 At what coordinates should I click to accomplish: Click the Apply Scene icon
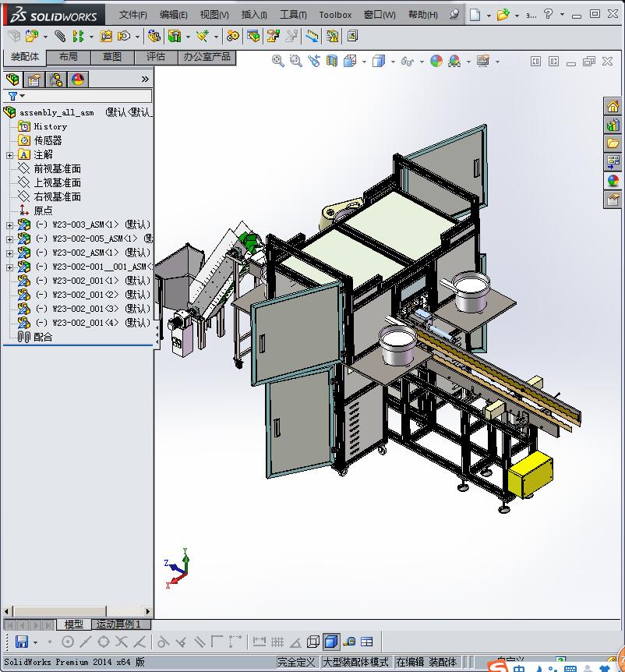point(454,62)
